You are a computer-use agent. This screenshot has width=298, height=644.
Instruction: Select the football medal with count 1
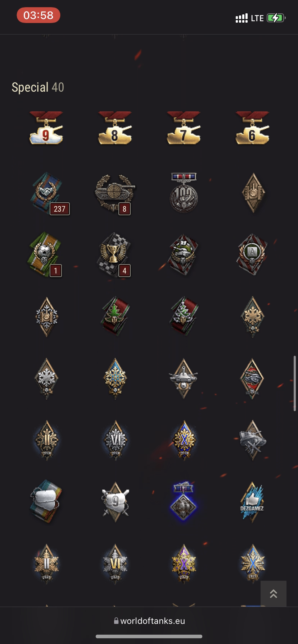click(x=45, y=254)
